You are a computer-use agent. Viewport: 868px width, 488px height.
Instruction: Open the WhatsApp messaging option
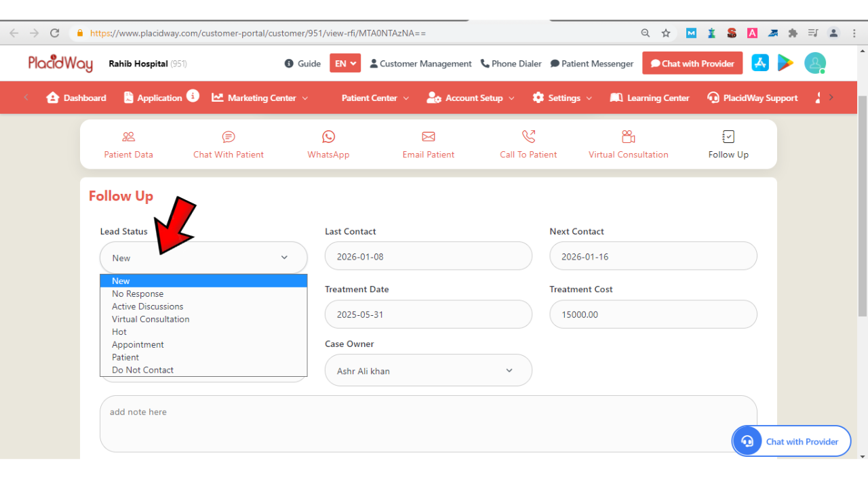[x=328, y=144]
